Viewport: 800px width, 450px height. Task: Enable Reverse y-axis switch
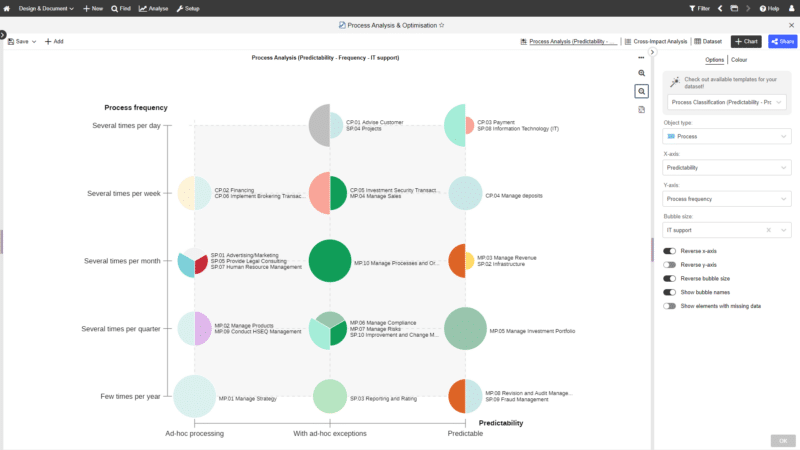click(x=670, y=265)
